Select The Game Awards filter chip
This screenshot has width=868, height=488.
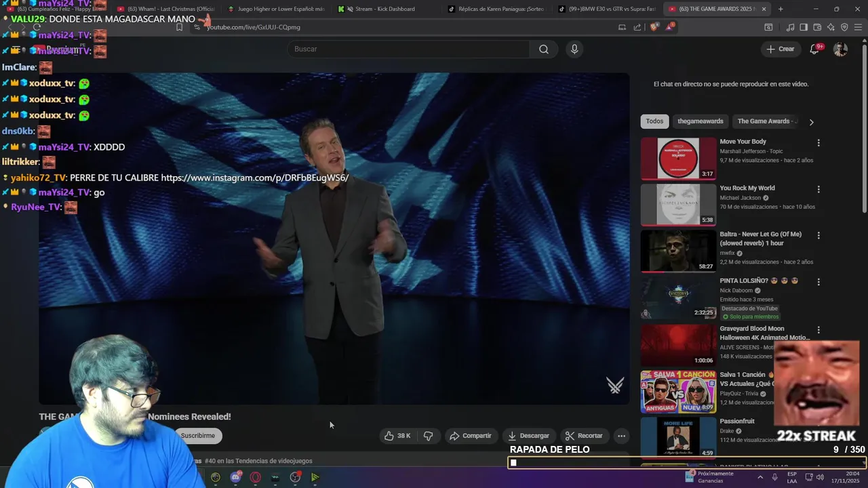point(766,121)
